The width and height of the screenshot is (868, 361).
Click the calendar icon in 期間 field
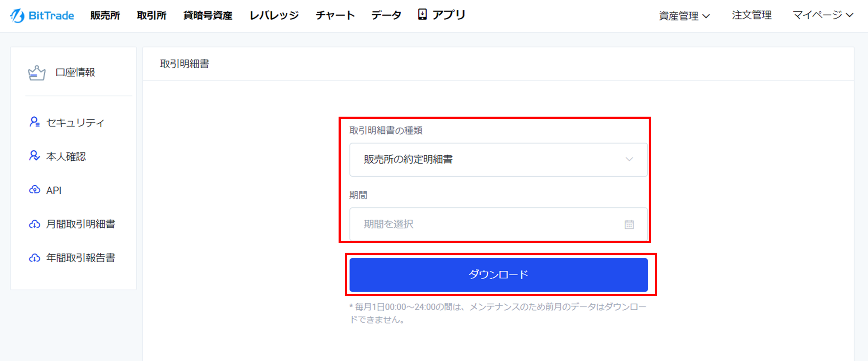point(629,224)
